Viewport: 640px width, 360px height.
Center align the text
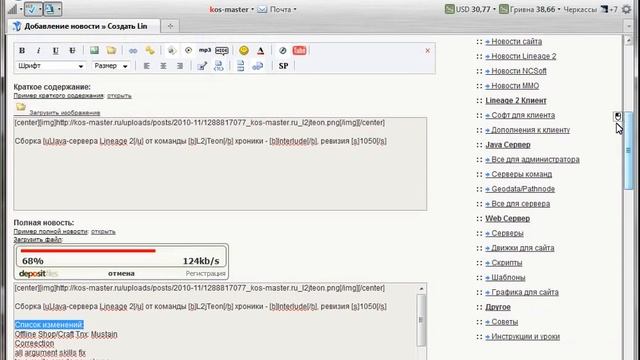[163, 66]
